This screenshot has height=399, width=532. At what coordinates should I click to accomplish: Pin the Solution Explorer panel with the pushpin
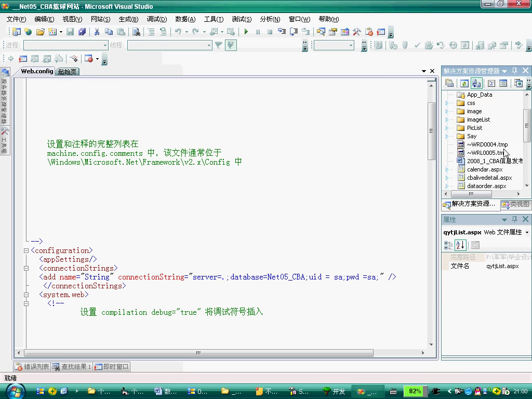point(515,71)
